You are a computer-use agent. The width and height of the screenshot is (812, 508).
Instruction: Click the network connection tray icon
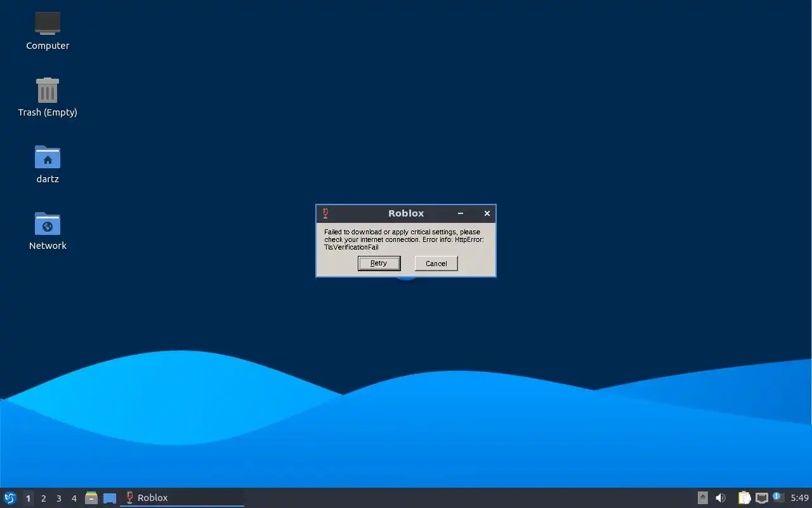pyautogui.click(x=762, y=498)
